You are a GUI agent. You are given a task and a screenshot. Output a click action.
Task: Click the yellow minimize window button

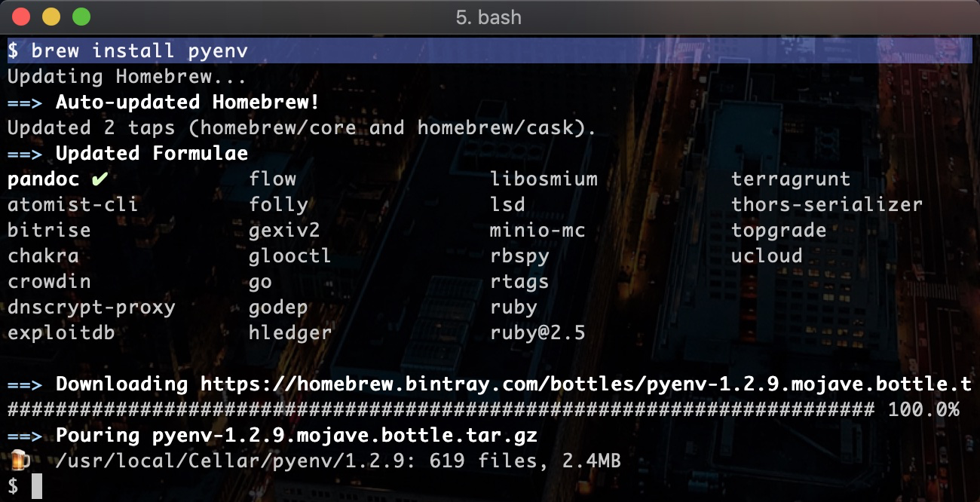click(51, 17)
